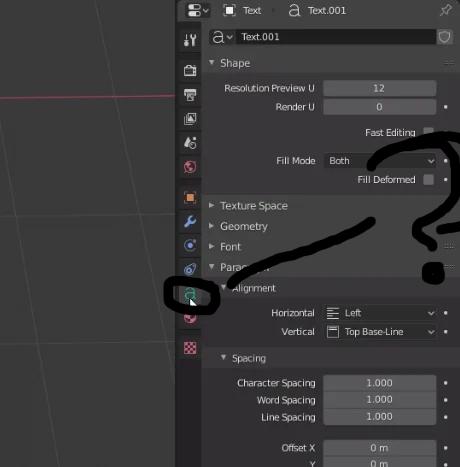Click the 'Fill Mode' label
The height and width of the screenshot is (467, 460).
pos(296,161)
